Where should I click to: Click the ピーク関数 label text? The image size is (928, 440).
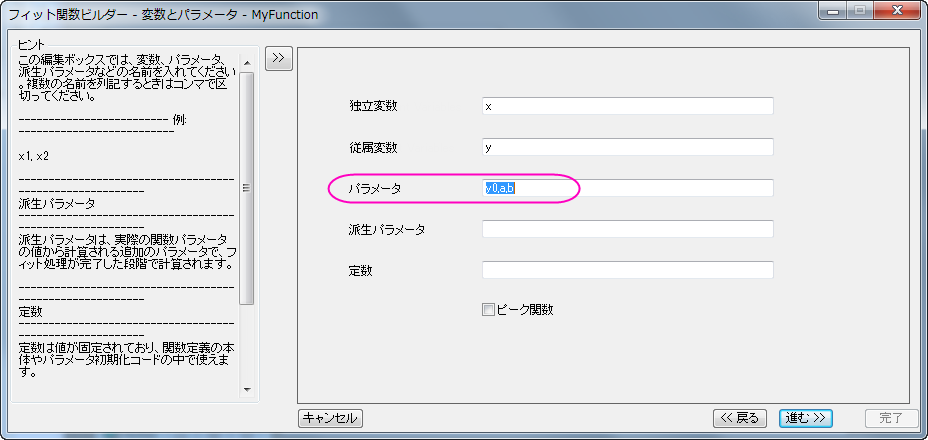point(525,310)
